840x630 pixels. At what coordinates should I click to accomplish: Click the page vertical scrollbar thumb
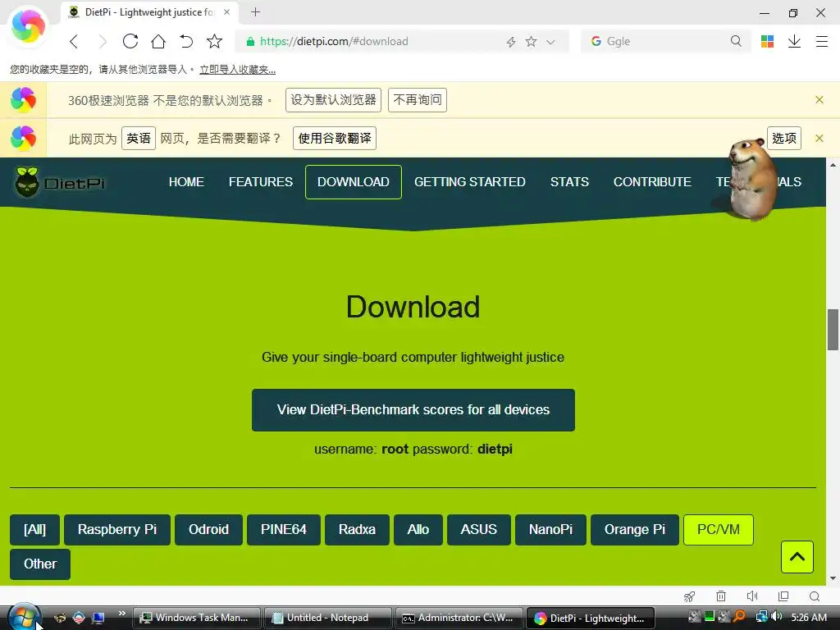coord(833,330)
